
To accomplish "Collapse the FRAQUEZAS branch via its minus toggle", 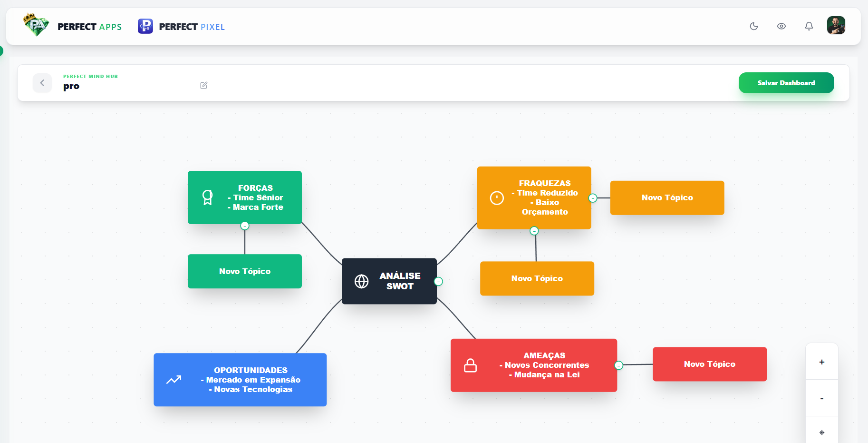I will [x=592, y=197].
